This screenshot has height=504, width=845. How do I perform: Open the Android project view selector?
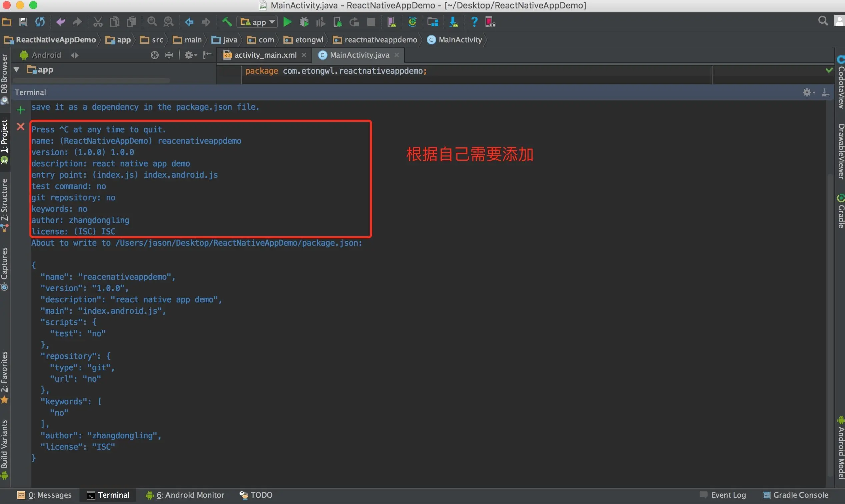49,55
